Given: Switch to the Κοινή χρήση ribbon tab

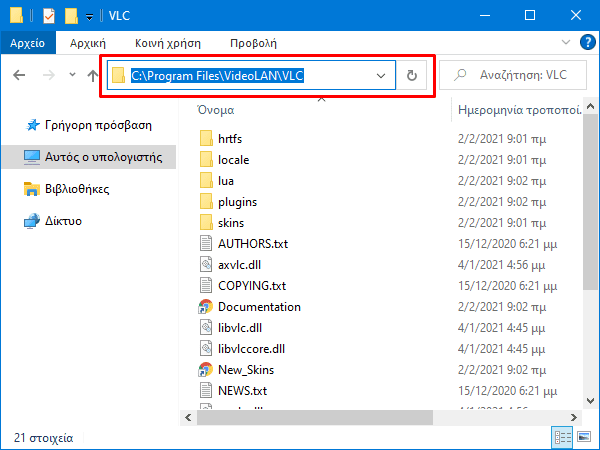Looking at the screenshot, I should pos(168,43).
